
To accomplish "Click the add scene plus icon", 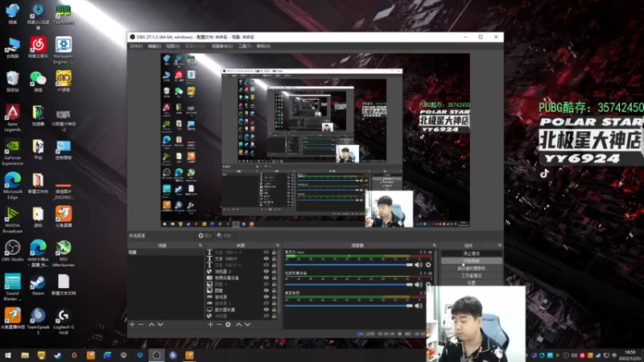I will coord(132,325).
